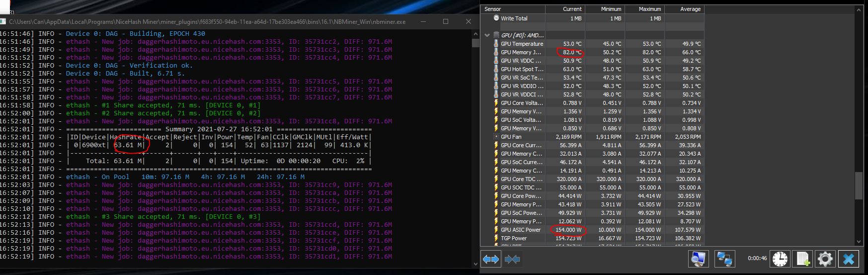Image resolution: width=868 pixels, height=275 pixels.
Task: Click the 'Summary 2021-07-27 16:52:01' console line
Action: 219,129
